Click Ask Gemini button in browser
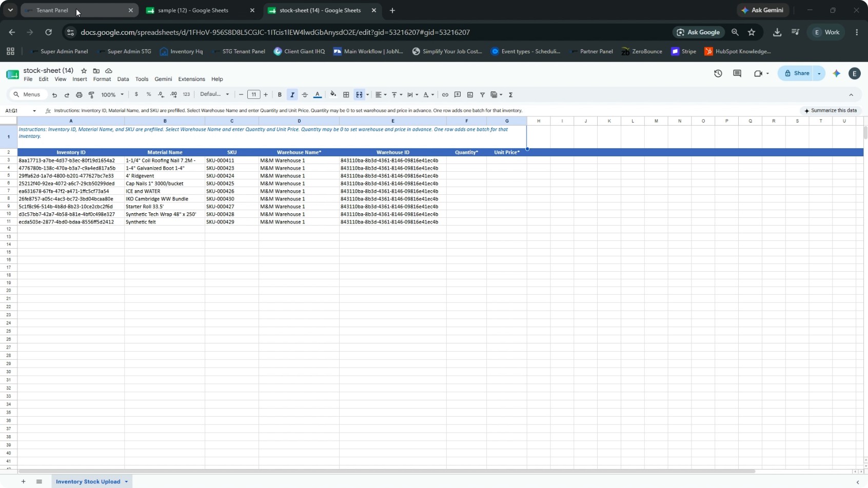The image size is (868, 488). pos(763,10)
